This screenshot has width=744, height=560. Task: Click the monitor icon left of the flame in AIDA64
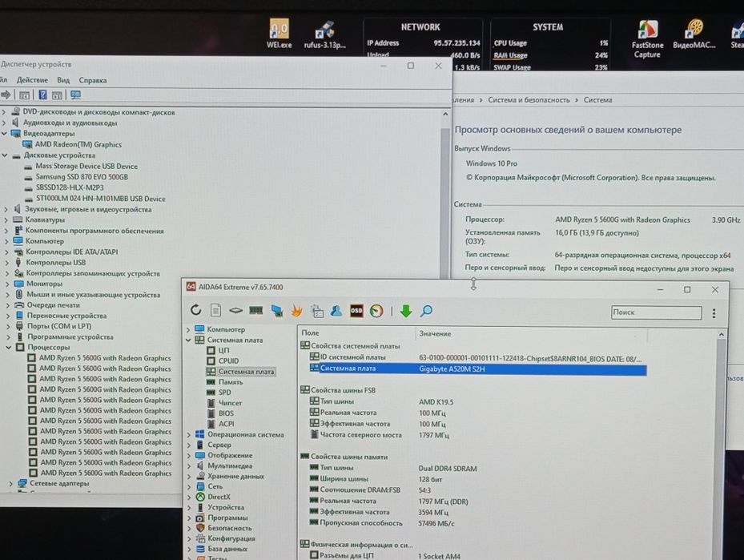(x=276, y=311)
